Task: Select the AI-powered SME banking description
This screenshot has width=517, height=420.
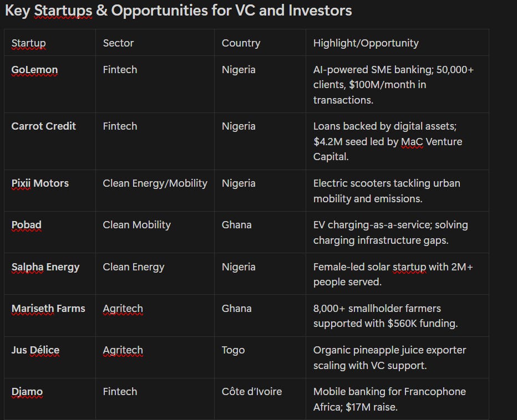Action: (x=393, y=85)
